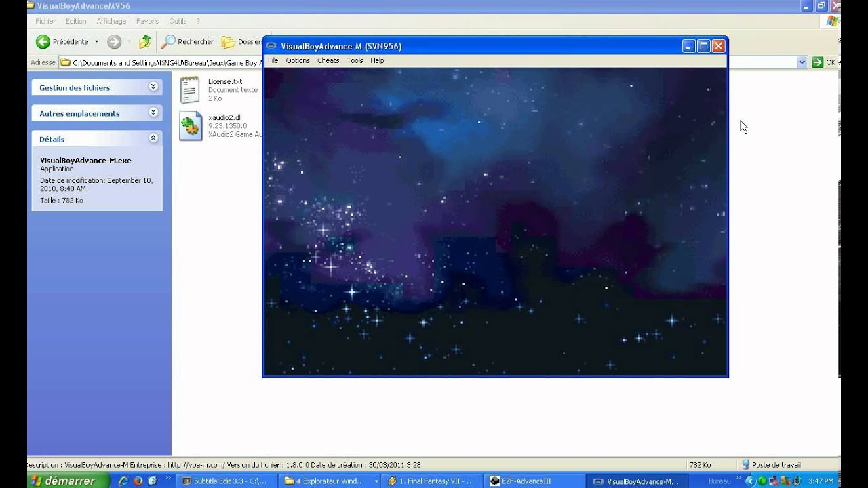Screen dimensions: 868x488
Task: Click the grey forward arrow button
Action: (114, 42)
